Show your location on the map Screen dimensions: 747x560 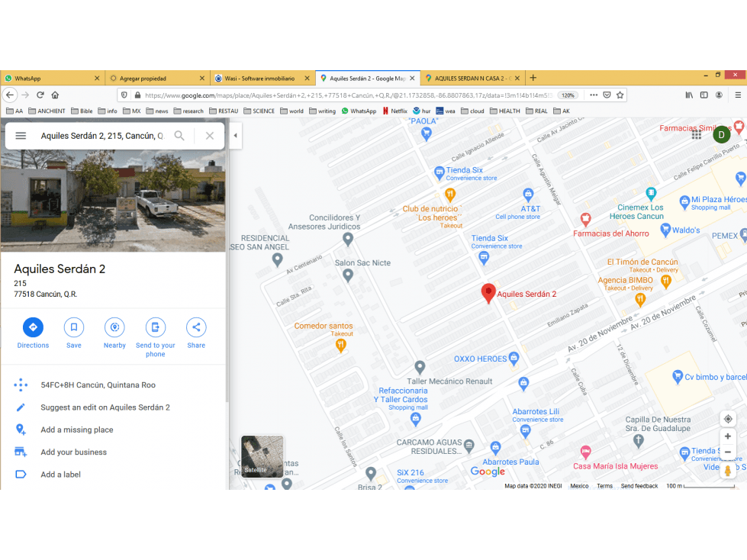click(x=728, y=419)
